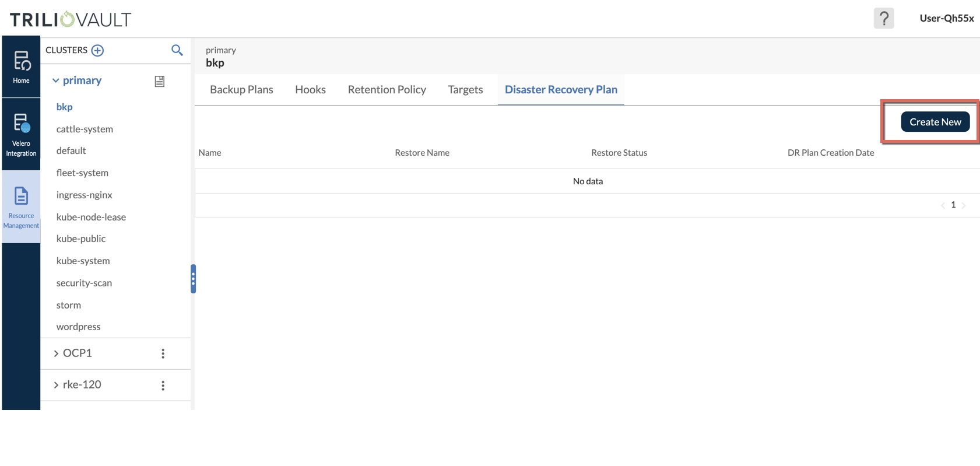
Task: Click the primary cluster document icon
Action: pyautogui.click(x=159, y=82)
